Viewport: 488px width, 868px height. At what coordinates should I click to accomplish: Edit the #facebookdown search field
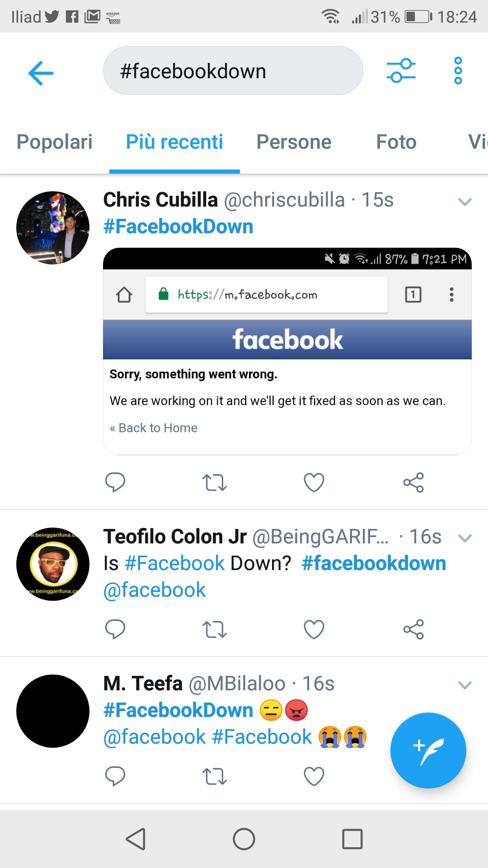pyautogui.click(x=233, y=71)
